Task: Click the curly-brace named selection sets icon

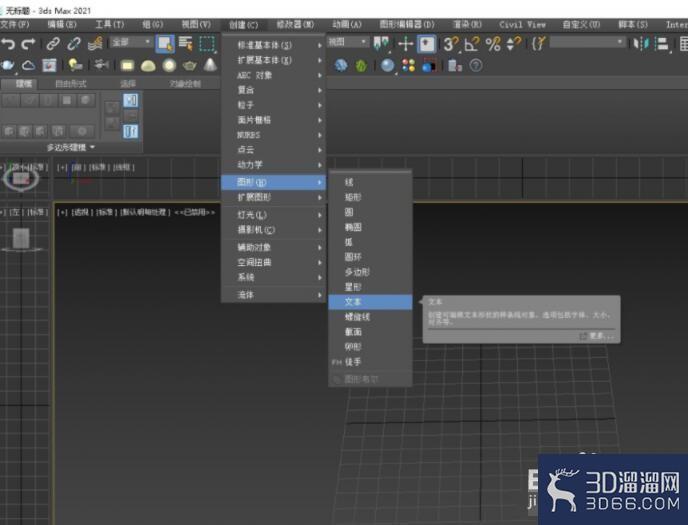Action: [539, 44]
